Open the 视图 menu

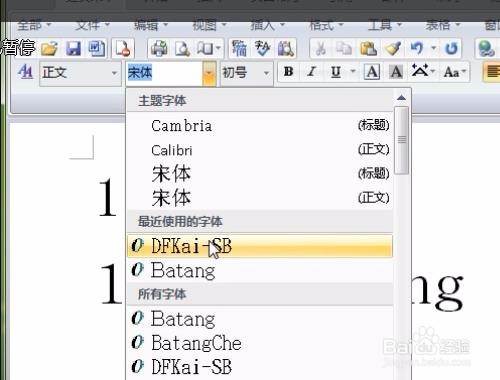coord(209,25)
